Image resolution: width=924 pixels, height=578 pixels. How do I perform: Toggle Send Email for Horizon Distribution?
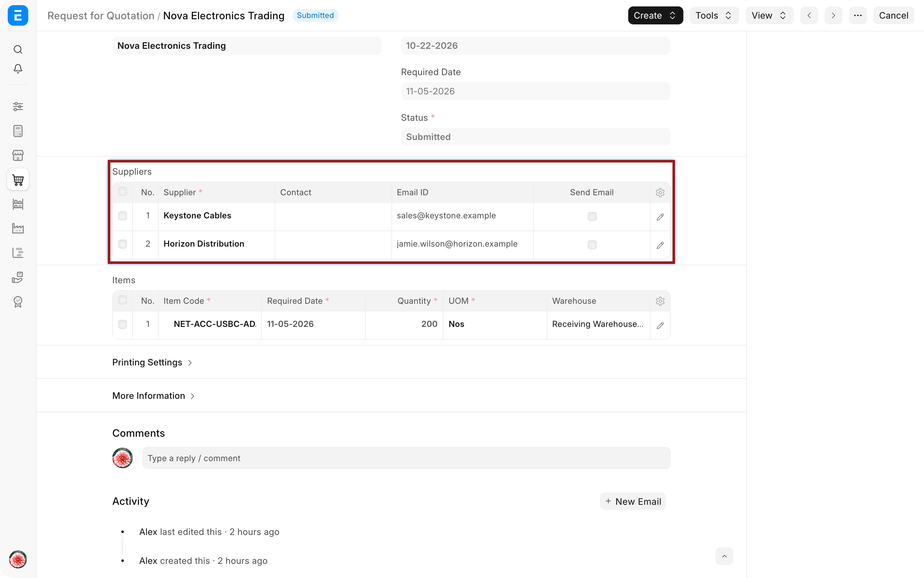click(592, 245)
